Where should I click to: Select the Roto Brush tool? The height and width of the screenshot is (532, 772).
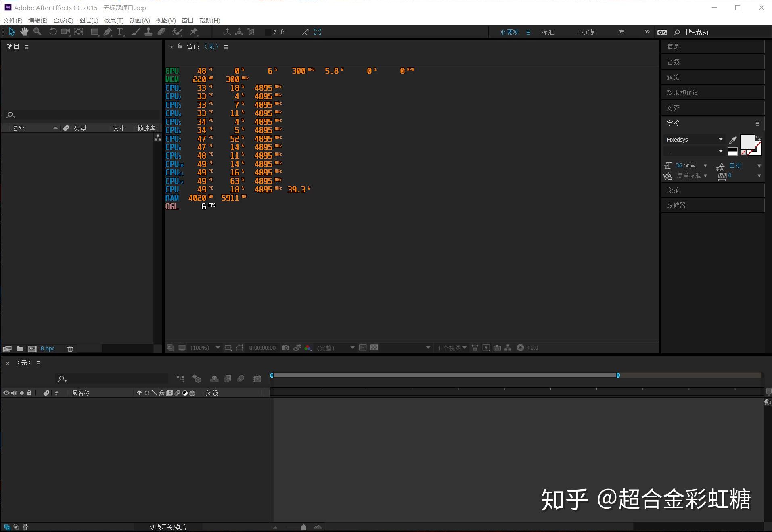177,32
